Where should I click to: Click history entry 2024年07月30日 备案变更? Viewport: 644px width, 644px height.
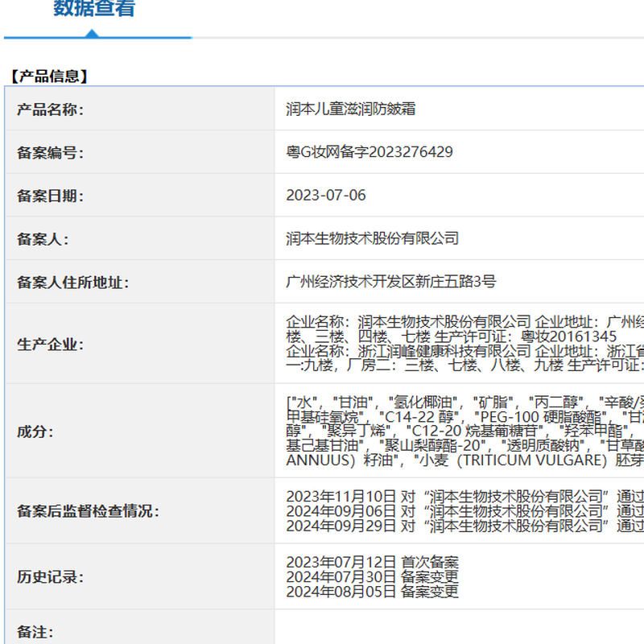(373, 577)
